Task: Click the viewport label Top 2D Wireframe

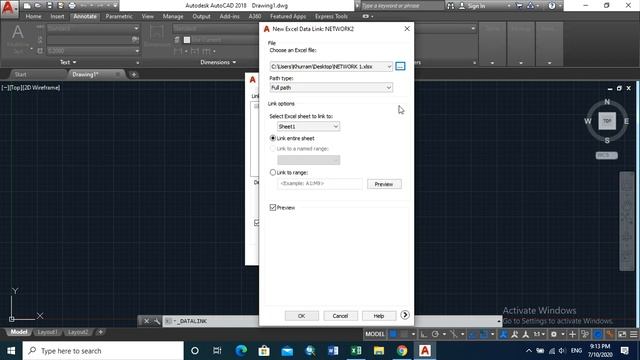Action: [31, 87]
